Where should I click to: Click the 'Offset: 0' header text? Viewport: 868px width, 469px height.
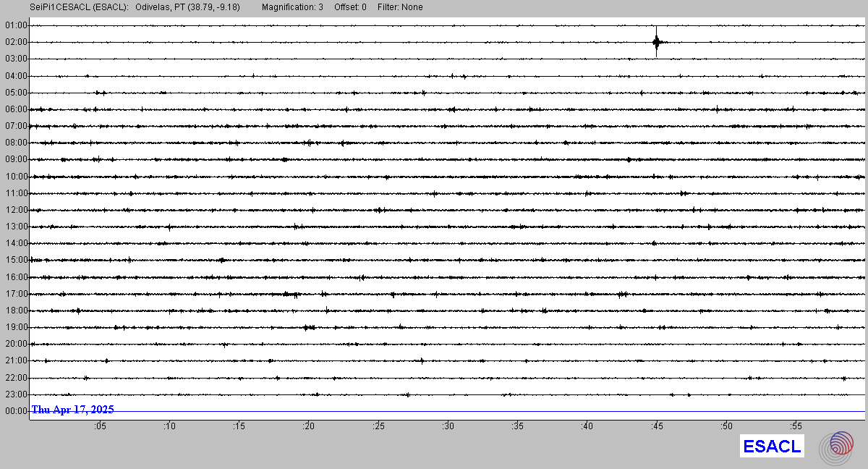350,7
